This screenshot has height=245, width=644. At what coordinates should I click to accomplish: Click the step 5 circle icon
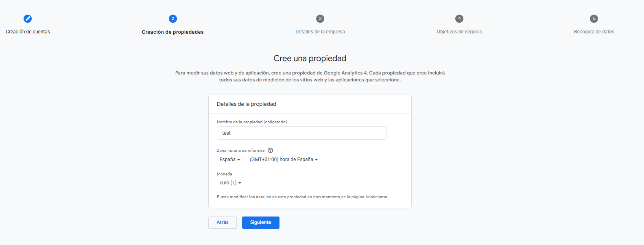click(x=594, y=19)
